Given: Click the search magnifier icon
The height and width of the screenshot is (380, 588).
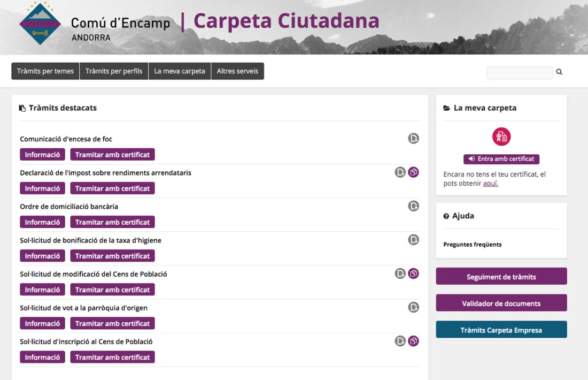Looking at the screenshot, I should pyautogui.click(x=559, y=72).
